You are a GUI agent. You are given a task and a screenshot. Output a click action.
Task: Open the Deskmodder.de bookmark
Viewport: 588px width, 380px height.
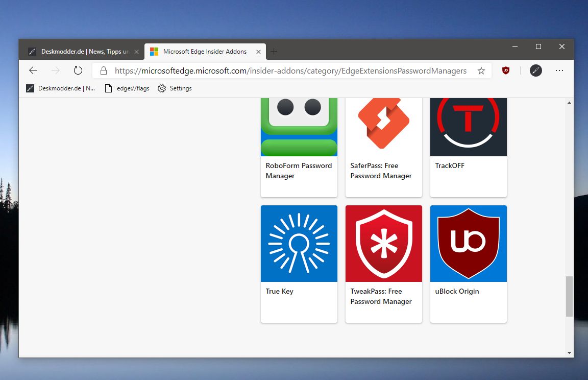(60, 88)
